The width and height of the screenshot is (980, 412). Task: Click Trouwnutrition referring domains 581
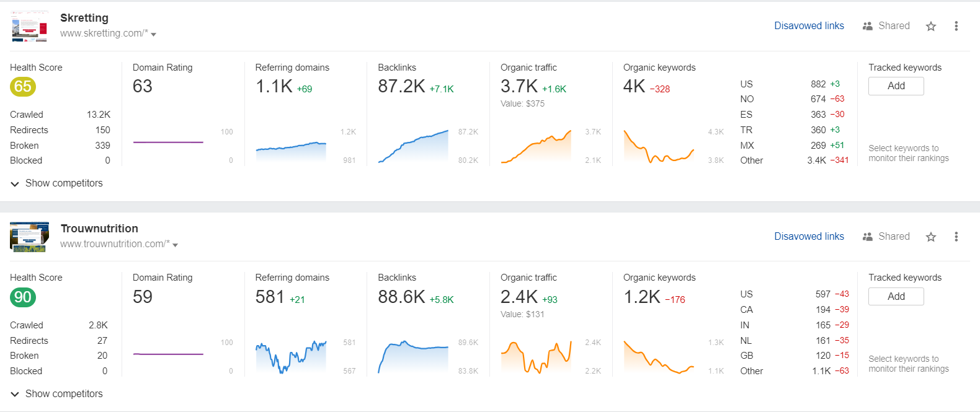270,297
